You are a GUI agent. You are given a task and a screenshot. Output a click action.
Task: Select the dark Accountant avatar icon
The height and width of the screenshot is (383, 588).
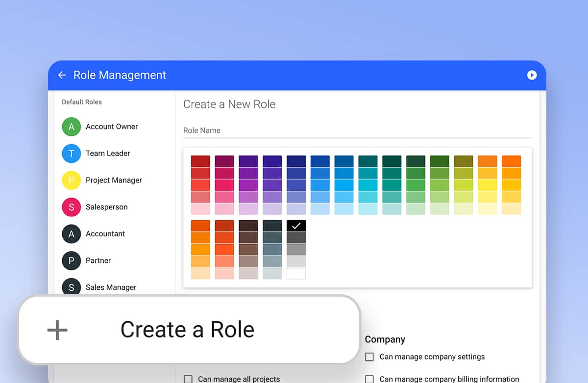71,234
